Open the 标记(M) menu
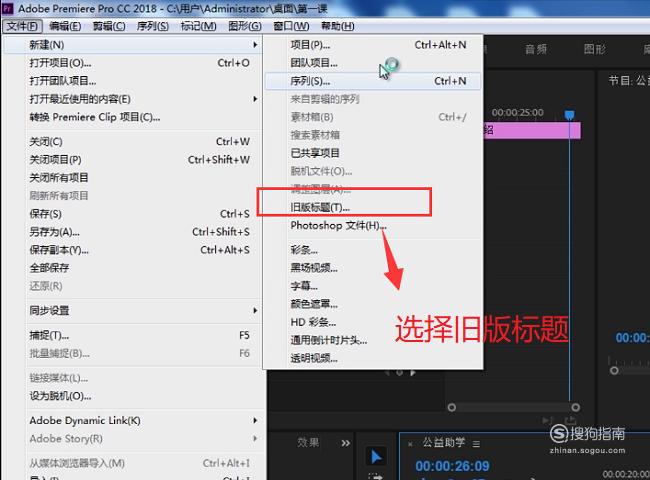 (x=199, y=26)
